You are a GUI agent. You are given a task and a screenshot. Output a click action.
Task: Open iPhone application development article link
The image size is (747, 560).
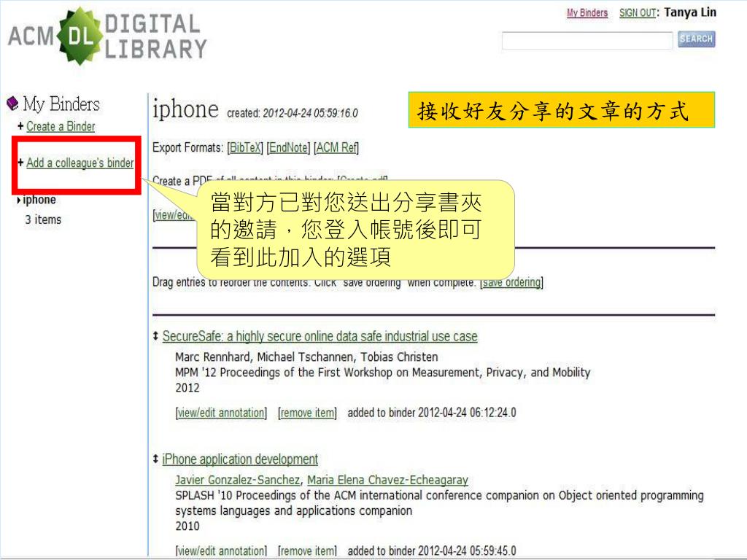[x=240, y=459]
